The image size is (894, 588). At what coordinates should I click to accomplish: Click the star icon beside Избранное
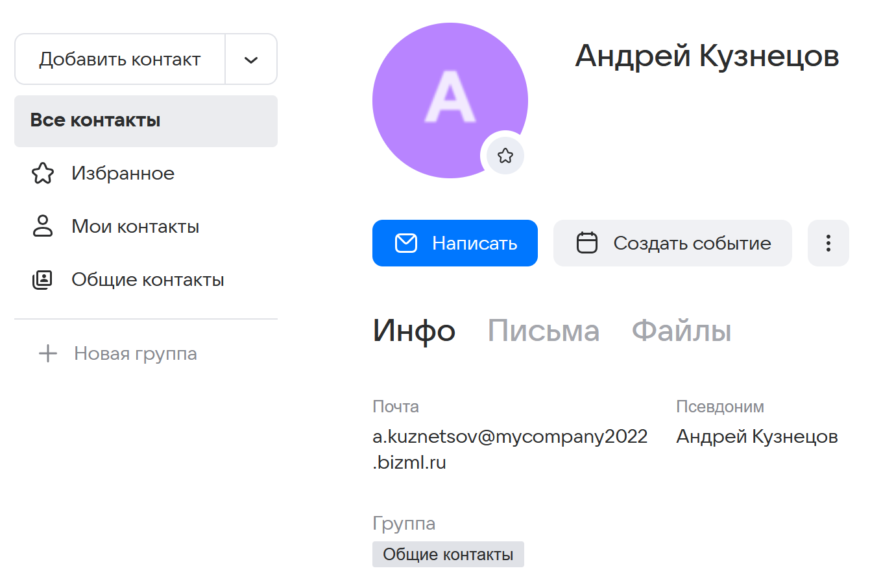pyautogui.click(x=43, y=173)
